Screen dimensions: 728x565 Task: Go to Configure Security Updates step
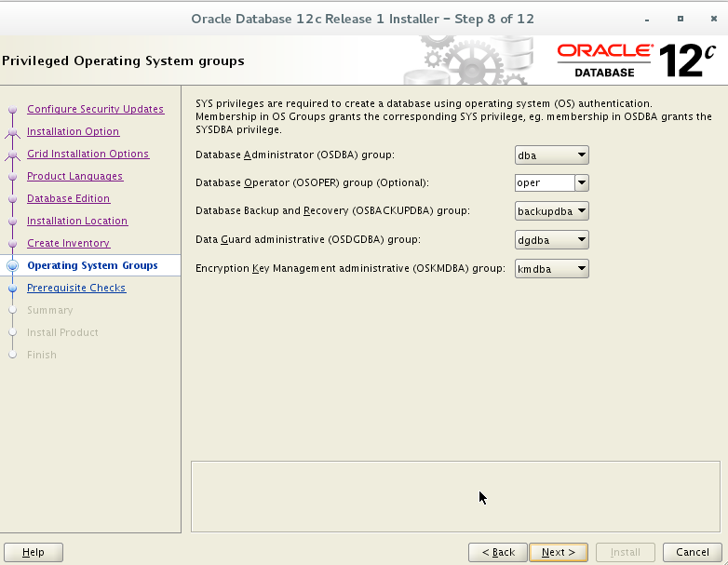click(95, 109)
